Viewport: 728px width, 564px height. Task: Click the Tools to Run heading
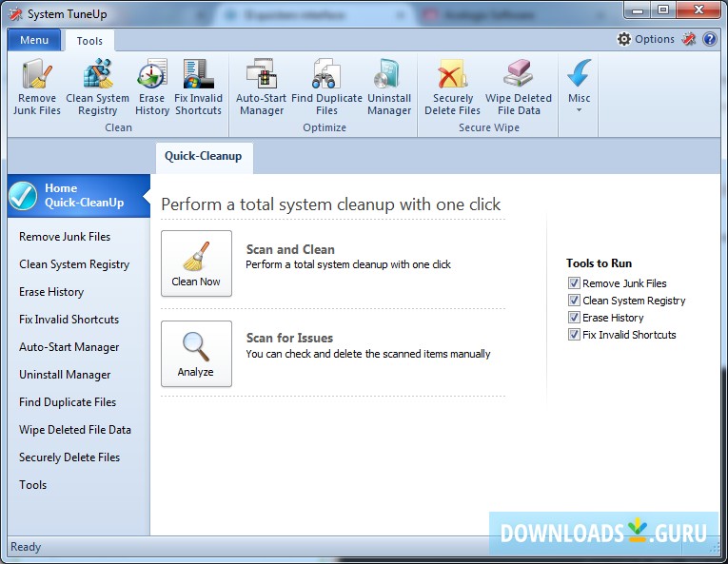point(599,263)
